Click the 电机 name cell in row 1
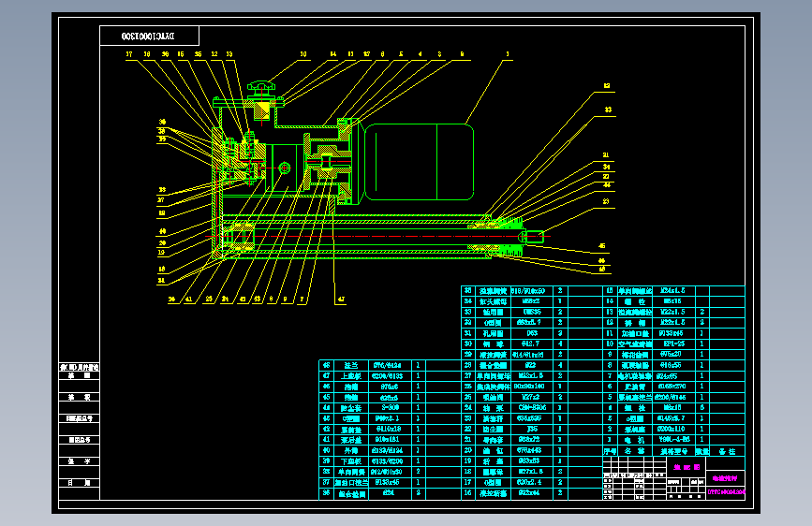This screenshot has height=526, width=812. point(634,440)
